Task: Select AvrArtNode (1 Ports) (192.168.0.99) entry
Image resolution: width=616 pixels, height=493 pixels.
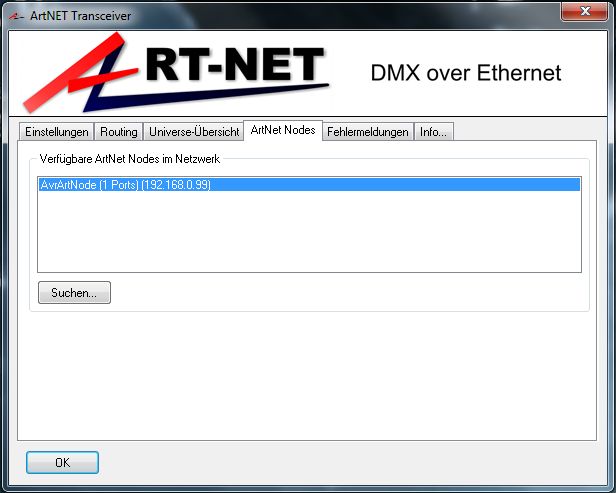Action: (309, 185)
